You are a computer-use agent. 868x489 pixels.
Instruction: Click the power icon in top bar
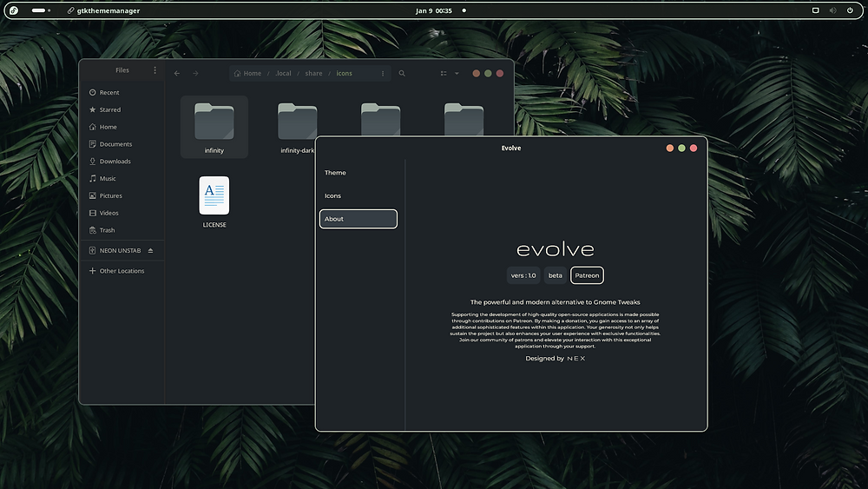(x=850, y=10)
